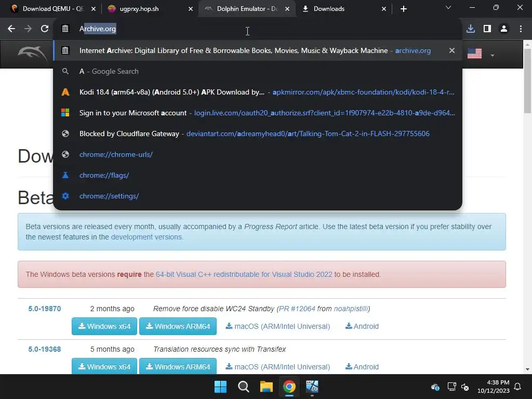Open the clock showing 4:38 PM

(x=494, y=387)
